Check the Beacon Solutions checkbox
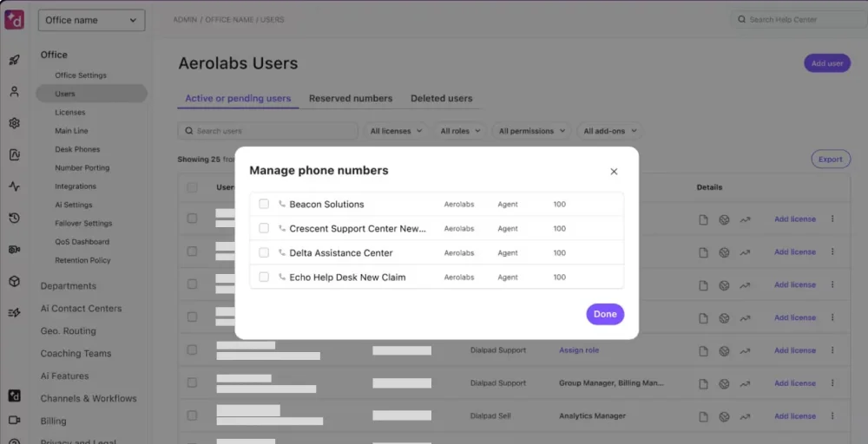This screenshot has height=444, width=868. (264, 204)
